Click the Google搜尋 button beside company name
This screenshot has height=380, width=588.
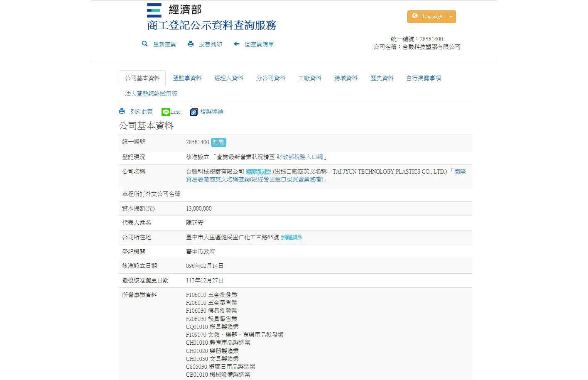(x=258, y=172)
